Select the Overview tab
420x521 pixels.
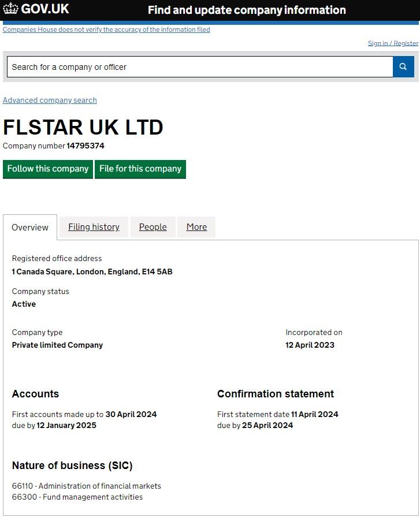click(30, 228)
